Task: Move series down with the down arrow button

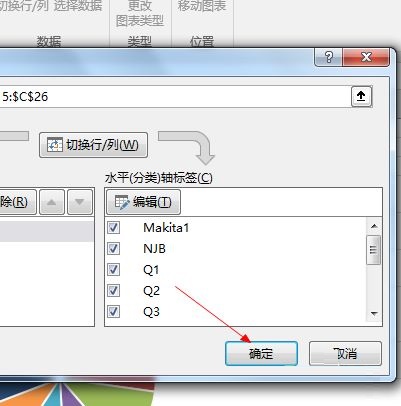Action: coord(80,202)
